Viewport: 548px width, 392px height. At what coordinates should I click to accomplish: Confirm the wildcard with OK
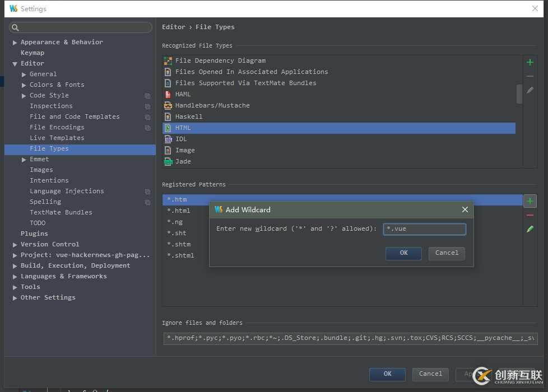coord(403,253)
